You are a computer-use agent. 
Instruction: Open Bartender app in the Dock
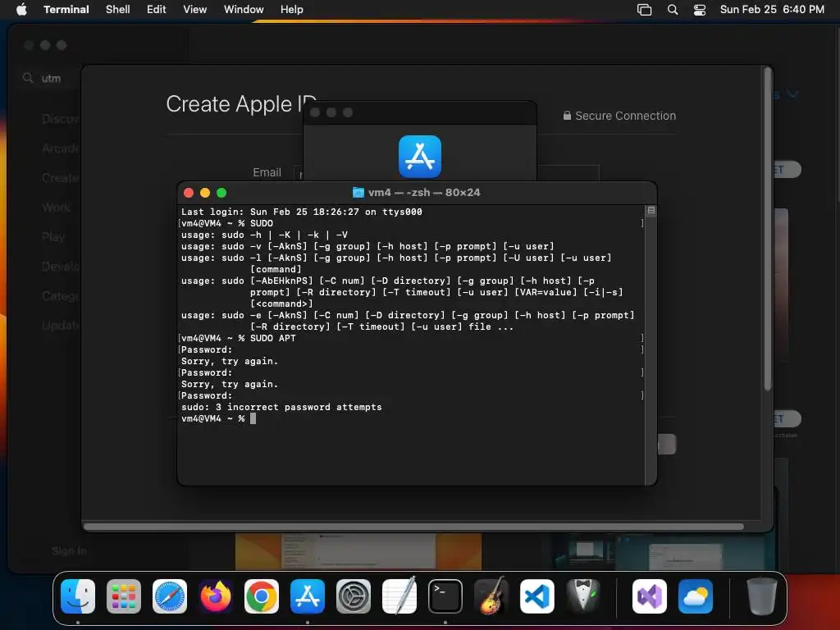583,596
